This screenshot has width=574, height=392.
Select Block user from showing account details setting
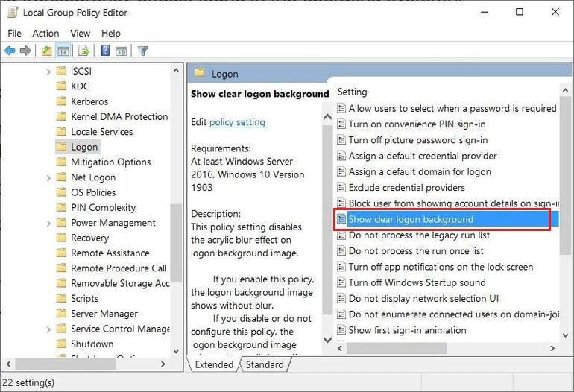click(453, 203)
